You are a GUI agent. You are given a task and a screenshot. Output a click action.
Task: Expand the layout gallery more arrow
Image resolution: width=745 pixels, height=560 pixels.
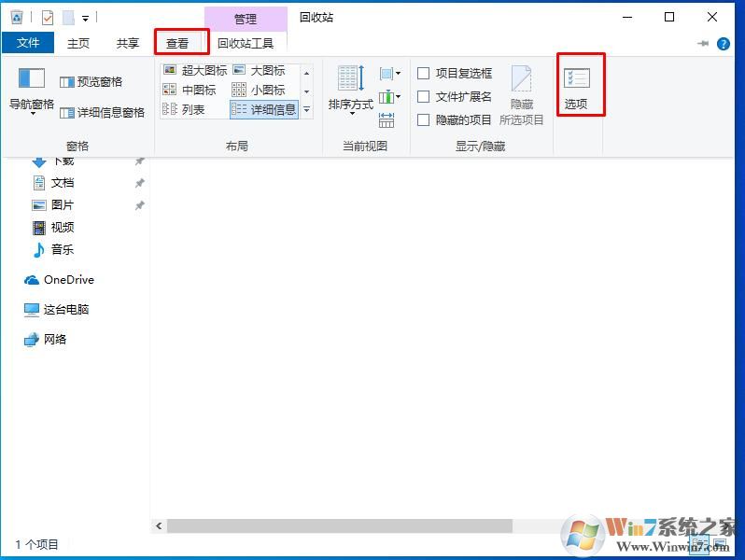coord(307,110)
